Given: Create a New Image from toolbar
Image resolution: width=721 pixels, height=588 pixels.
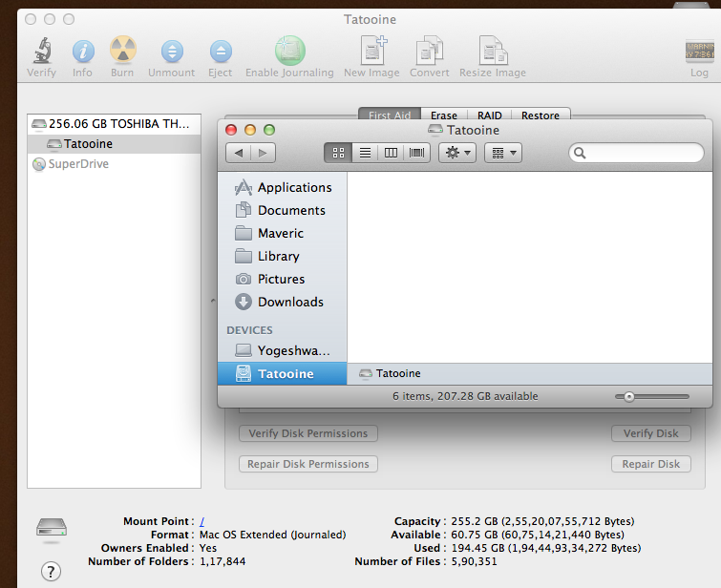Looking at the screenshot, I should [372, 50].
